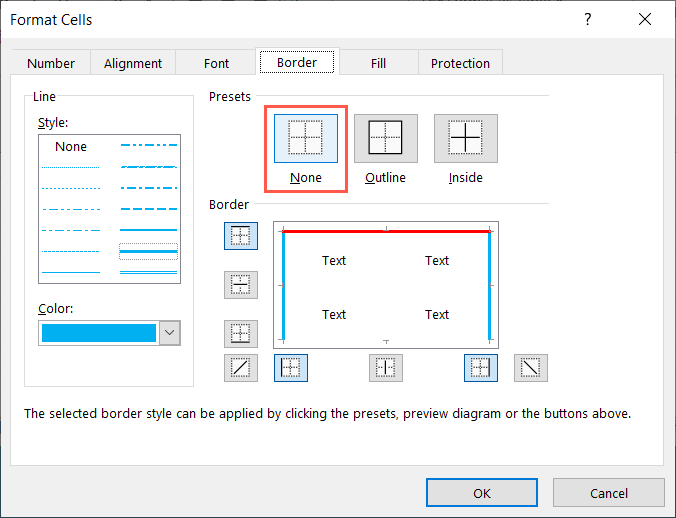This screenshot has height=518, width=676.
Task: Switch to the Fill tab
Action: coord(379,63)
